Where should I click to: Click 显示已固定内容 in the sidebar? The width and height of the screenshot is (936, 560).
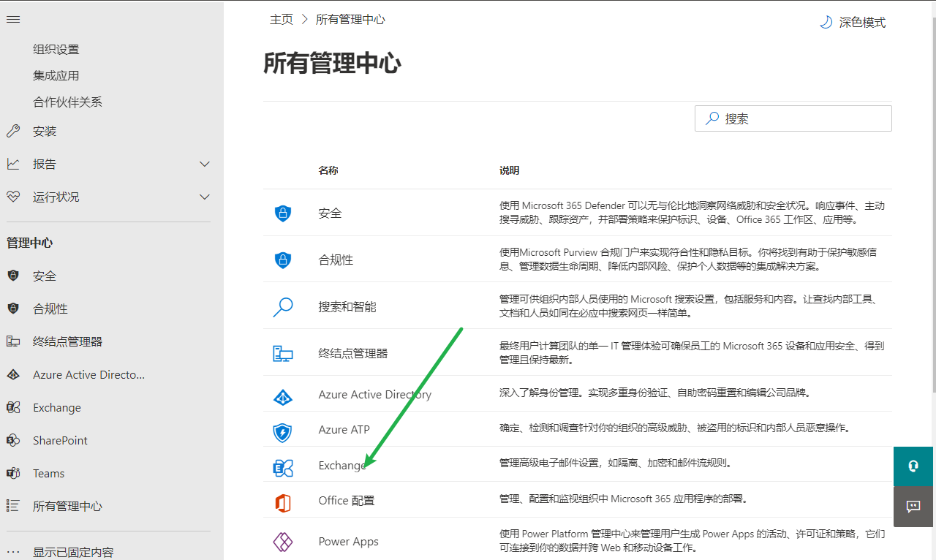tap(73, 552)
